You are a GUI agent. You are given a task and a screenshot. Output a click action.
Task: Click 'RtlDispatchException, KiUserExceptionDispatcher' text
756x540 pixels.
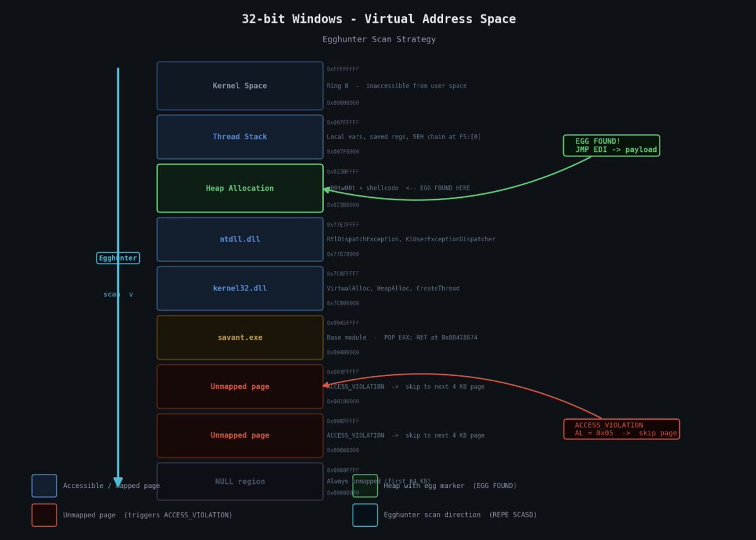pyautogui.click(x=411, y=239)
